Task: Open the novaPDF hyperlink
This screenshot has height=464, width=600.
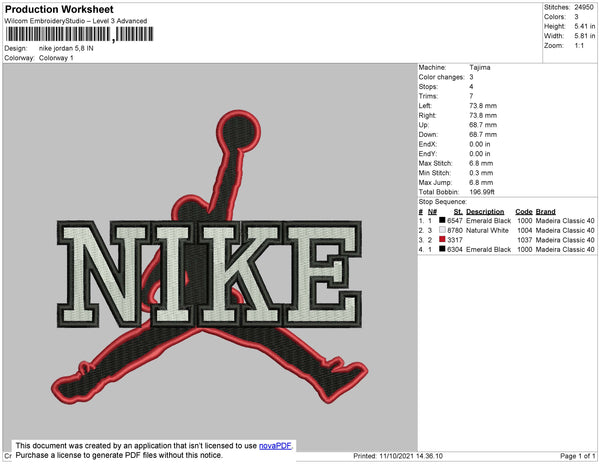Action: 275,446
